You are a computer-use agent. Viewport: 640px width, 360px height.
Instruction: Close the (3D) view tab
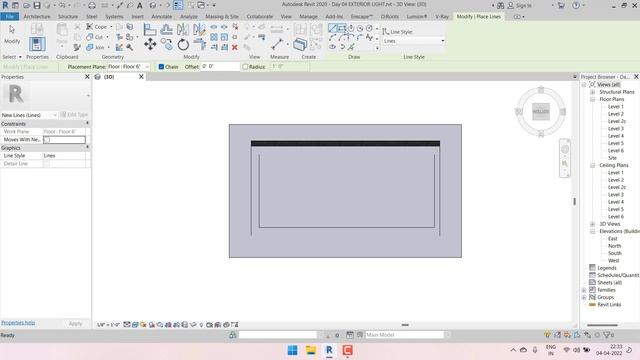[141, 77]
